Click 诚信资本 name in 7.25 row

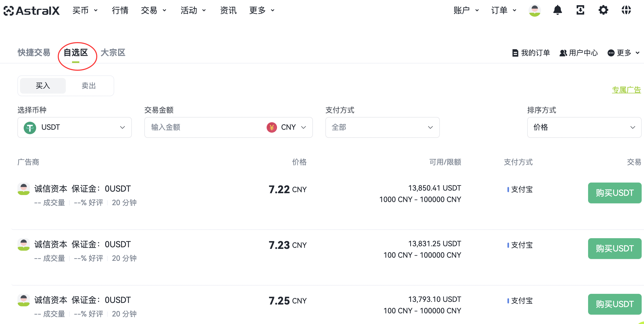tap(51, 300)
